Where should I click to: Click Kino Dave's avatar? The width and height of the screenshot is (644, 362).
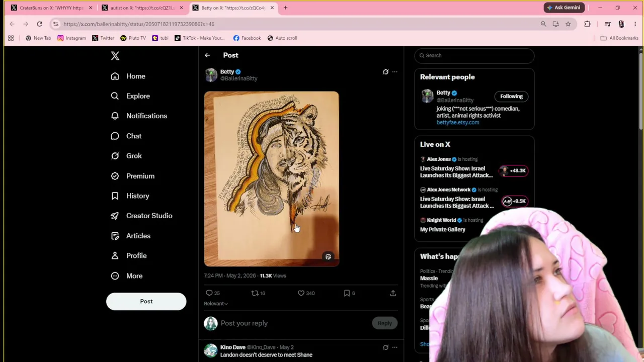pyautogui.click(x=211, y=350)
